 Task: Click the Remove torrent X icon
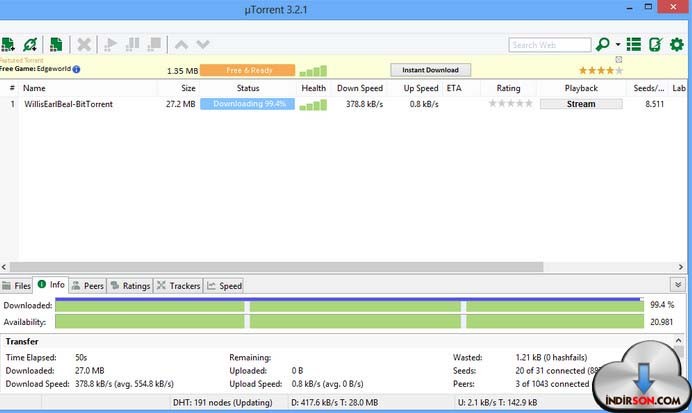(x=84, y=45)
